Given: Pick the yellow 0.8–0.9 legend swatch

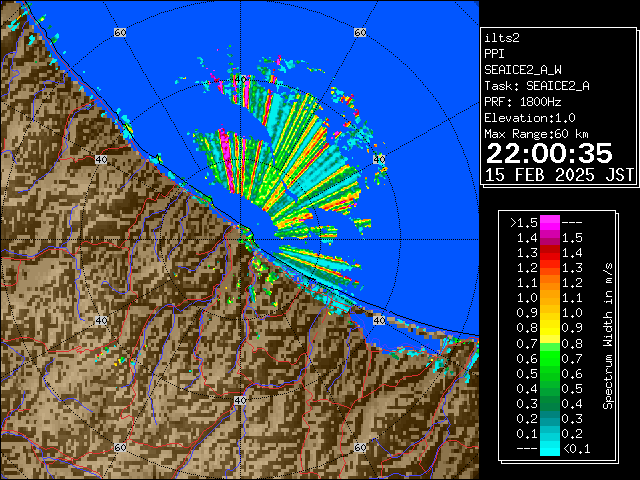Looking at the screenshot, I should [x=549, y=328].
